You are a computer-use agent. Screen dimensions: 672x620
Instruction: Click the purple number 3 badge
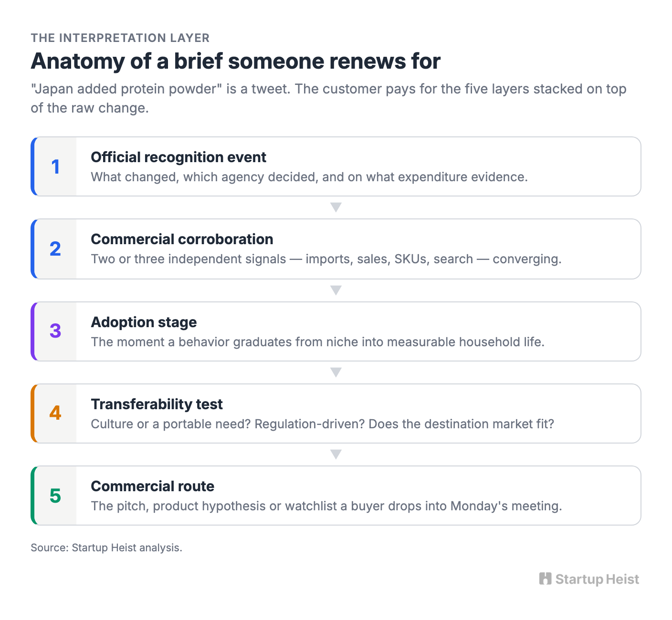point(55,331)
